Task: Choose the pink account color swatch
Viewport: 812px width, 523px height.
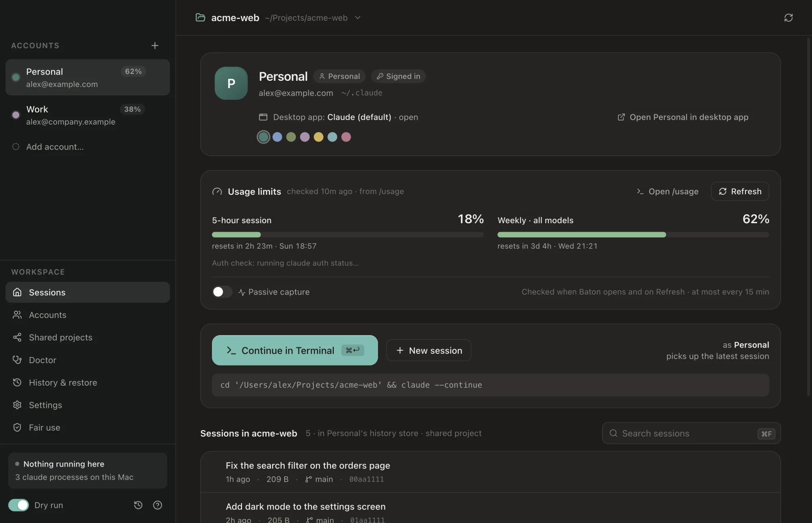Action: 346,137
